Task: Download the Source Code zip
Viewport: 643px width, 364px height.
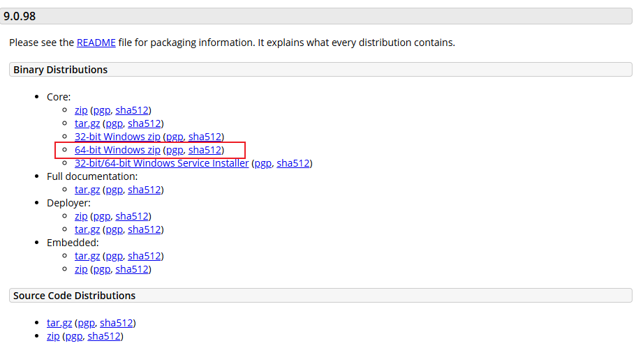Action: [53, 337]
